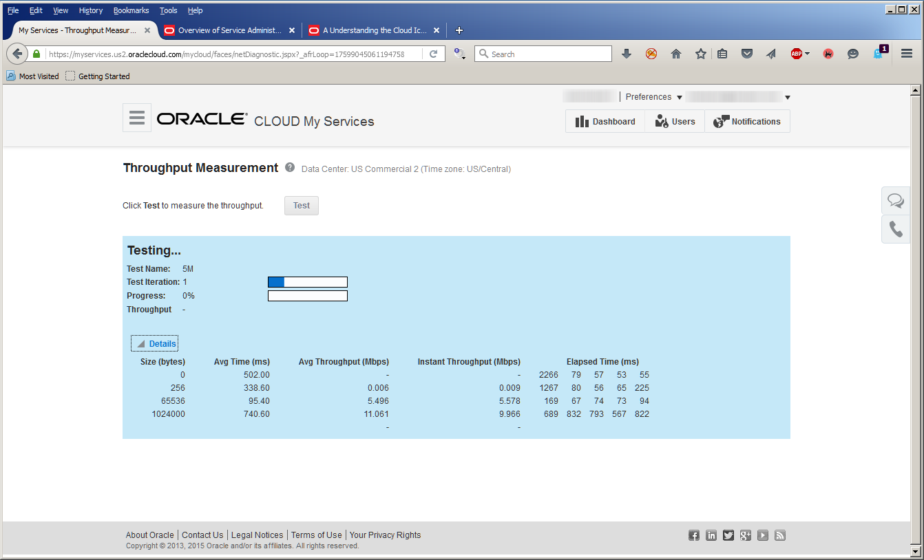Open the Help menu
This screenshot has width=924, height=560.
pyautogui.click(x=195, y=10)
